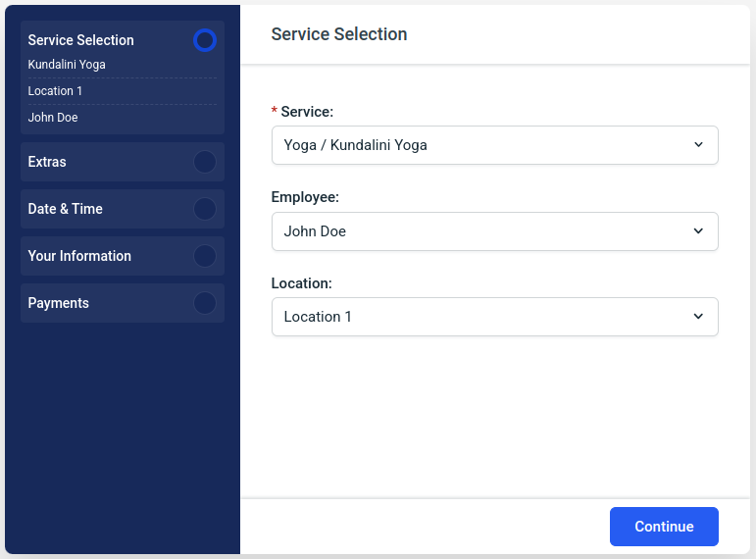This screenshot has width=756, height=559.
Task: Click the Service Selection step circle indicator
Action: pos(205,40)
